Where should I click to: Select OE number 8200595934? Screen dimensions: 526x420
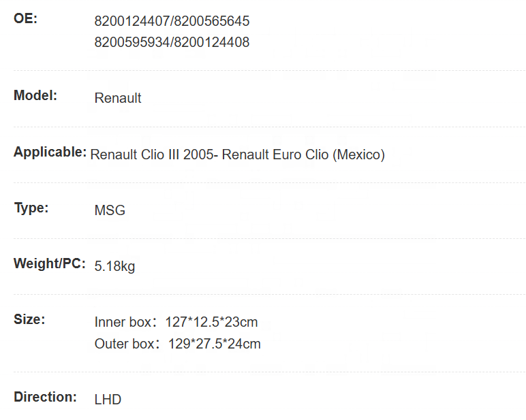[131, 42]
